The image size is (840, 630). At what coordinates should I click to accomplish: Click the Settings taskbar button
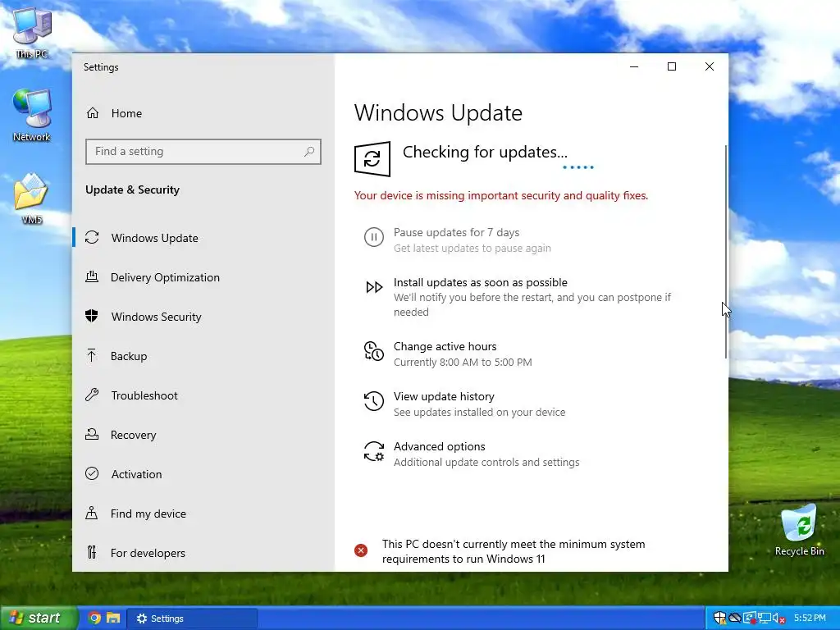coord(192,619)
